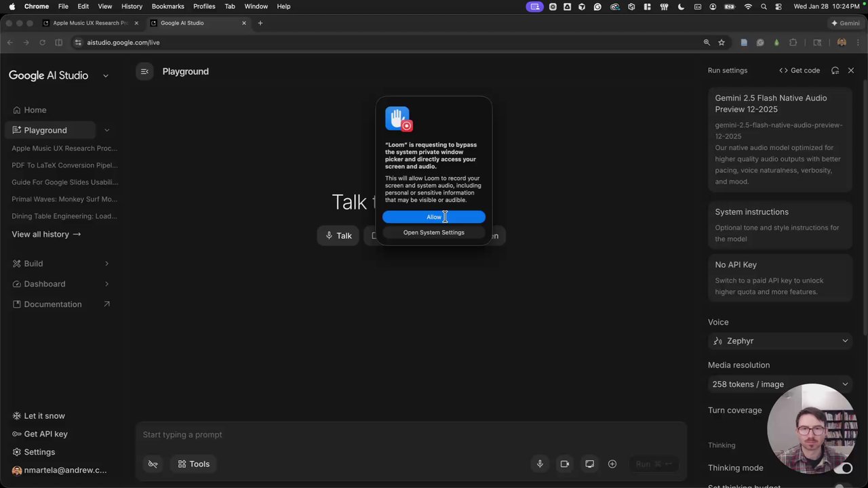Viewport: 868px width, 488px height.
Task: Open the Get API key page
Action: (x=40, y=434)
